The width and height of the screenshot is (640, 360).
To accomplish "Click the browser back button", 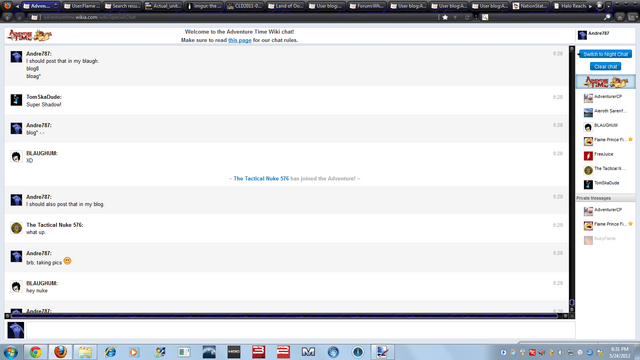I will (x=7, y=17).
